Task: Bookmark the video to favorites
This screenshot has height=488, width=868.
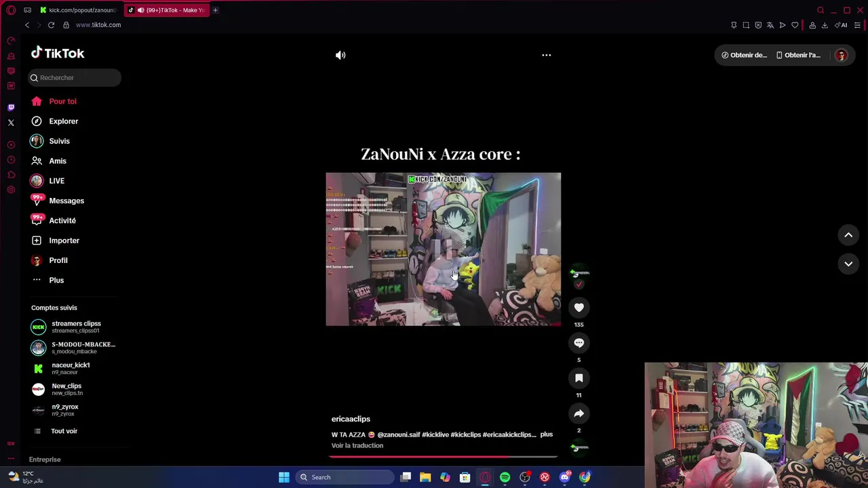Action: click(x=579, y=378)
